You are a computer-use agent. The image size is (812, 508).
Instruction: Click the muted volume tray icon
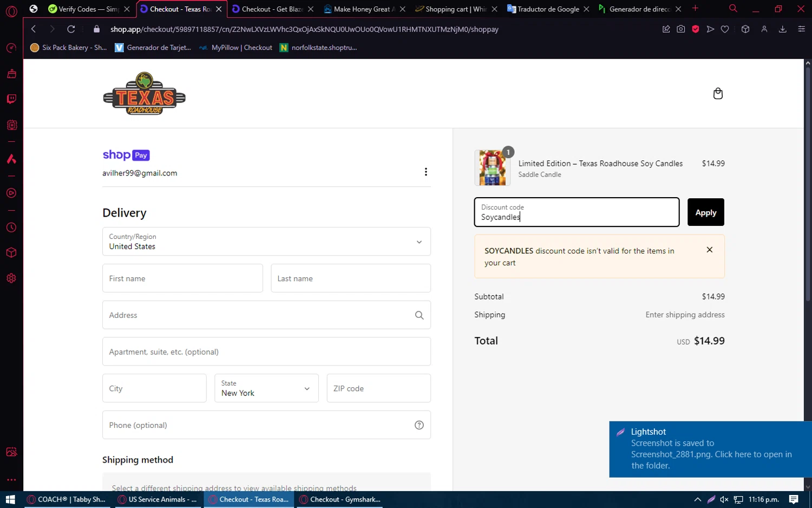pos(724,499)
